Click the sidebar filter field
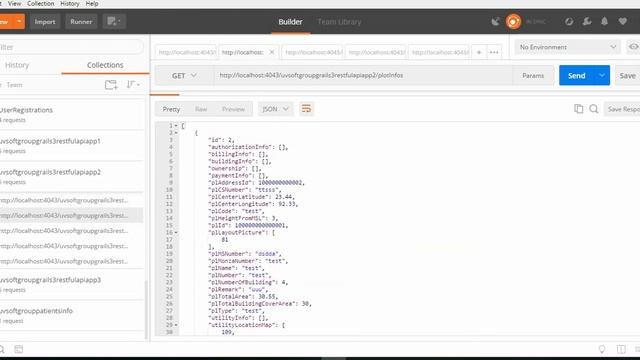640x360 pixels. tap(71, 47)
